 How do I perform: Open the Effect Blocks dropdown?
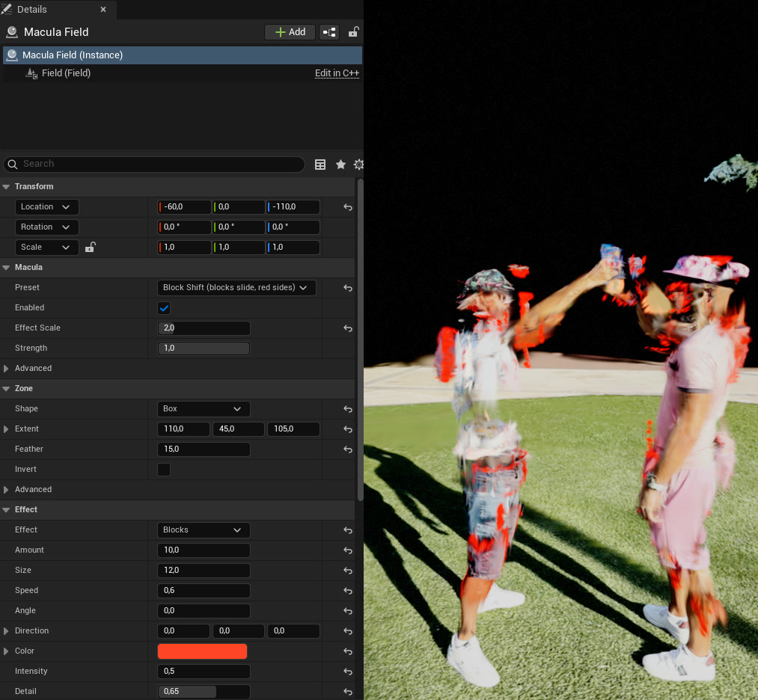pyautogui.click(x=204, y=530)
